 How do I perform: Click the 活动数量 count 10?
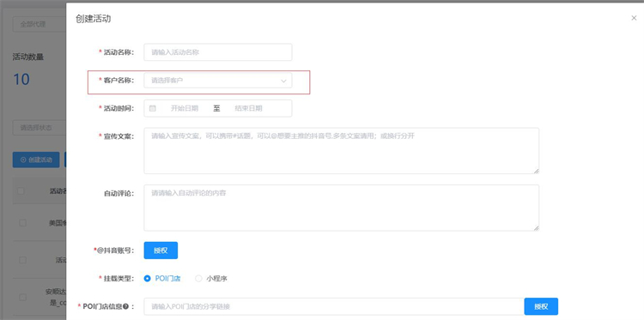(x=21, y=79)
